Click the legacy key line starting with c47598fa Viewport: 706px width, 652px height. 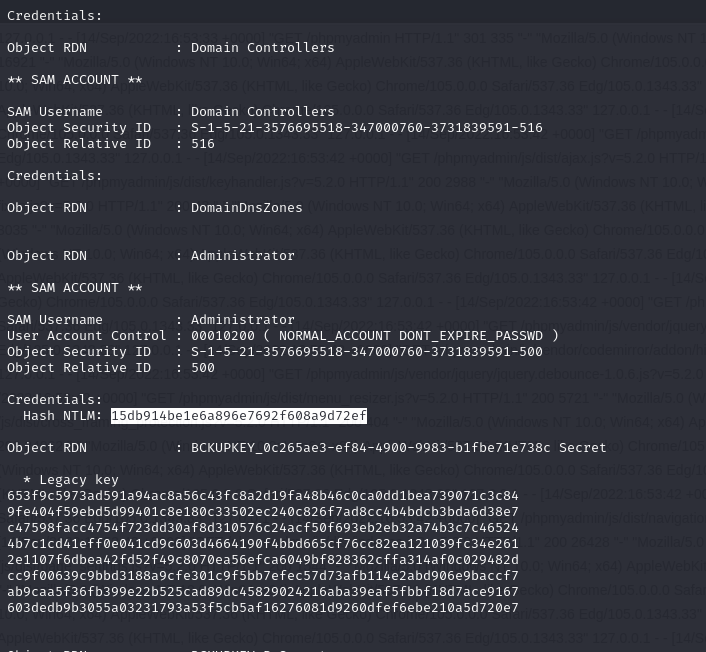pyautogui.click(x=262, y=528)
